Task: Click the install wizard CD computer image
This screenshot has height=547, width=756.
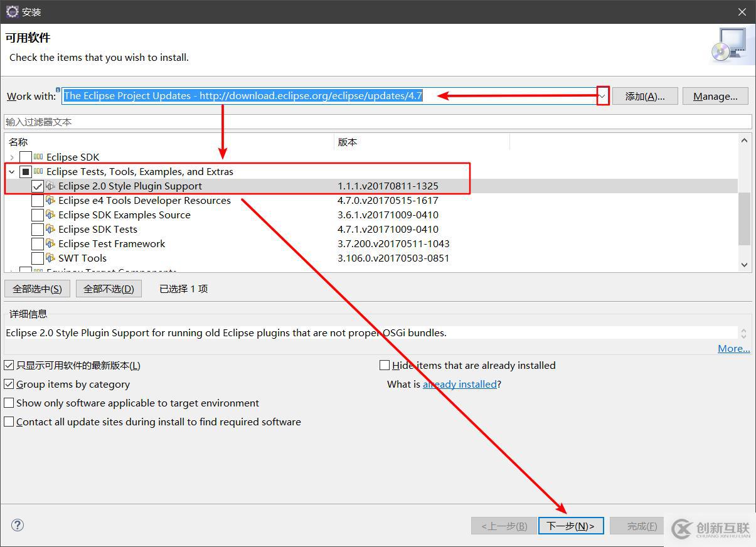Action: tap(730, 45)
